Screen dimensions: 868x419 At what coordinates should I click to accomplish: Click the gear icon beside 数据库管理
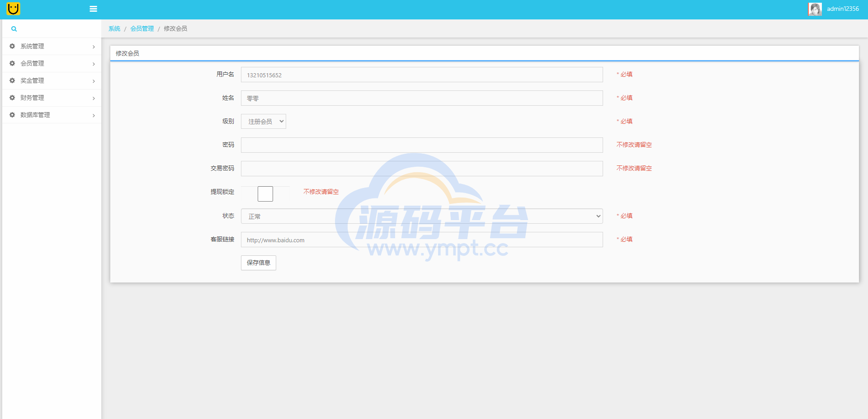click(x=12, y=115)
